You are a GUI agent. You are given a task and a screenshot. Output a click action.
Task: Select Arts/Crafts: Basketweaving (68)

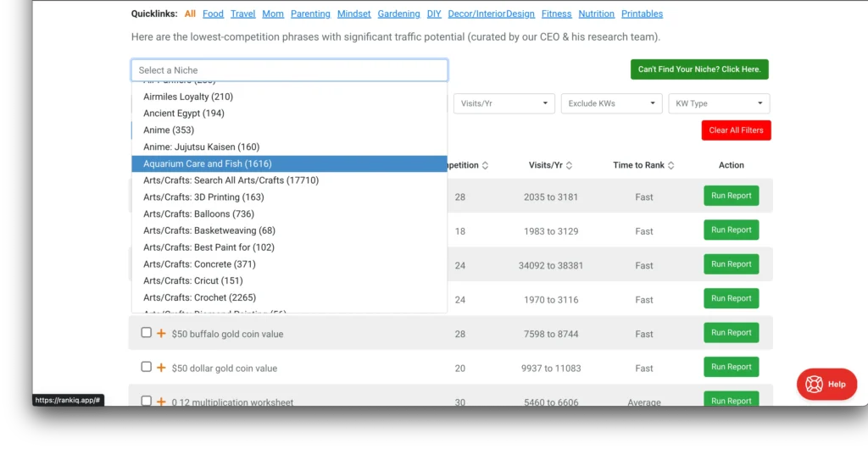289,230
